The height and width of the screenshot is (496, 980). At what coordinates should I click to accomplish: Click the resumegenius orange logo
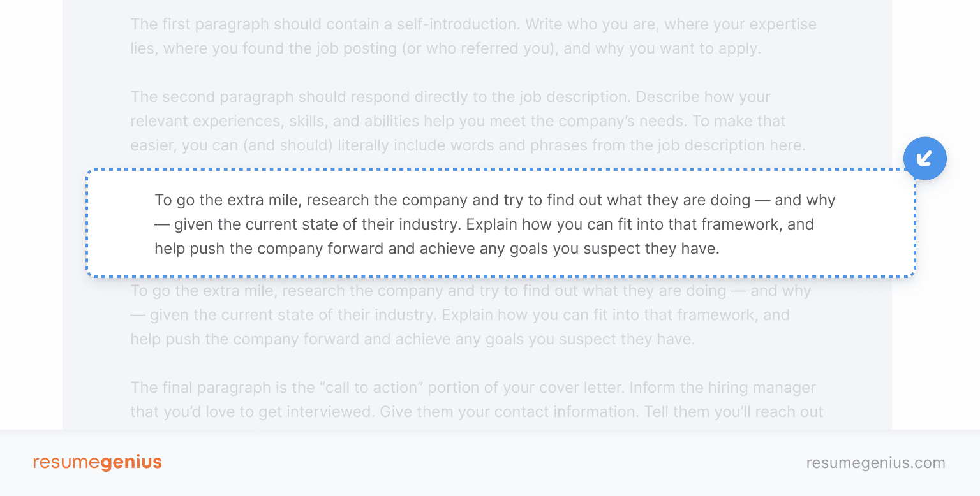tap(97, 462)
